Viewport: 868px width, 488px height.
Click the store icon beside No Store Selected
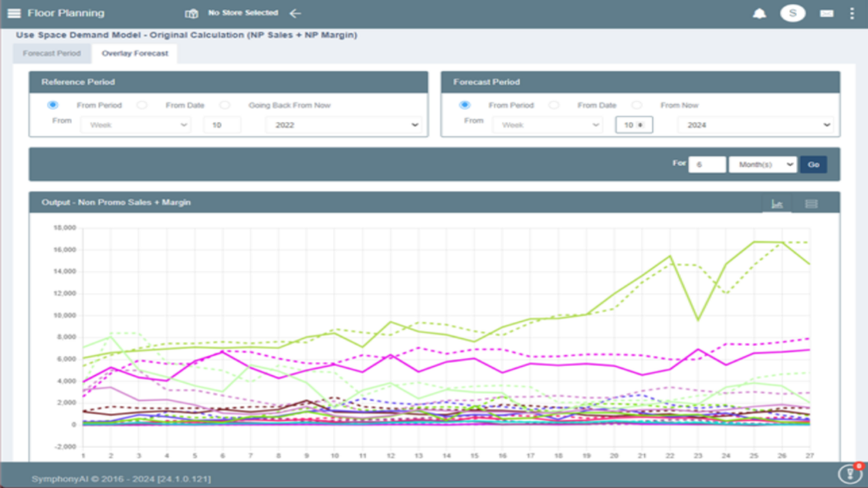(x=192, y=14)
